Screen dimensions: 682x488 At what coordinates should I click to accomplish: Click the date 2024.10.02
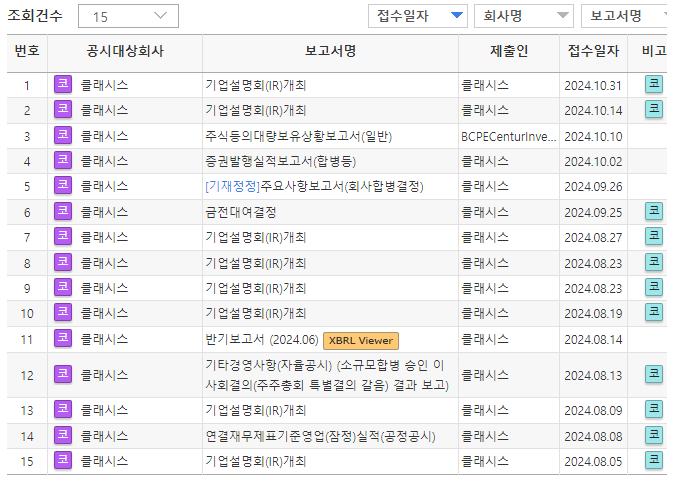(x=593, y=162)
